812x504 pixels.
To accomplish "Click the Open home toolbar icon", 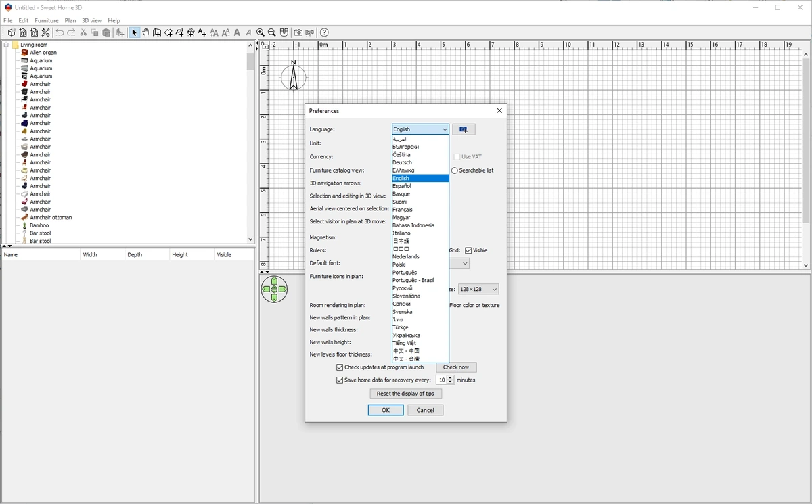I will pos(22,32).
